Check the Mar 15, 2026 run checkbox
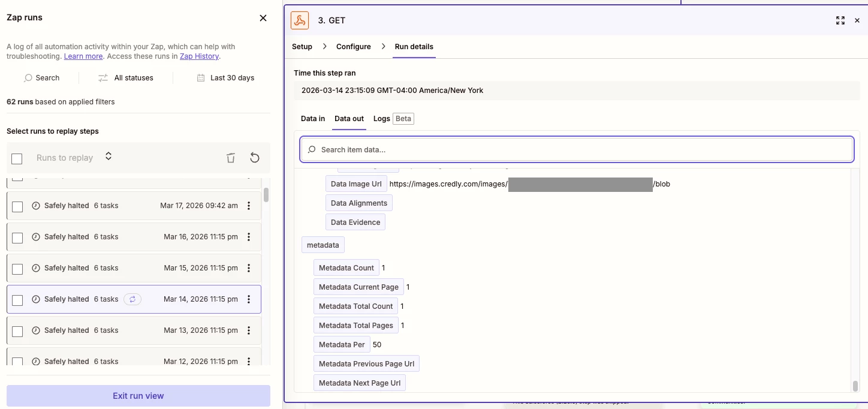 click(17, 269)
